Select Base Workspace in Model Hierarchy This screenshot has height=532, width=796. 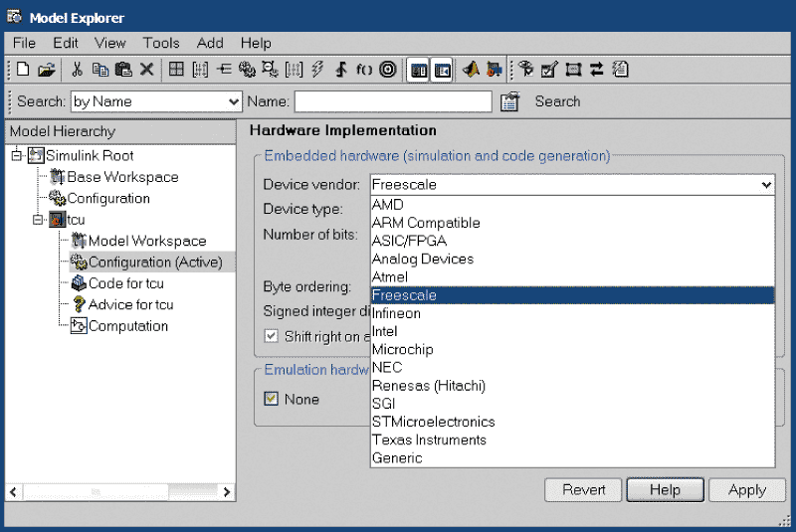122,177
